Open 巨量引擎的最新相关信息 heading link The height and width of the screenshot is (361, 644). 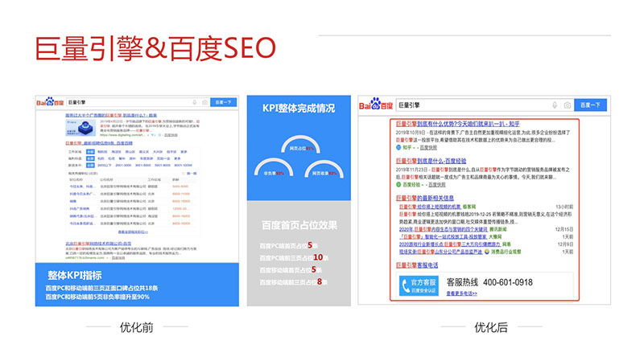tap(425, 198)
